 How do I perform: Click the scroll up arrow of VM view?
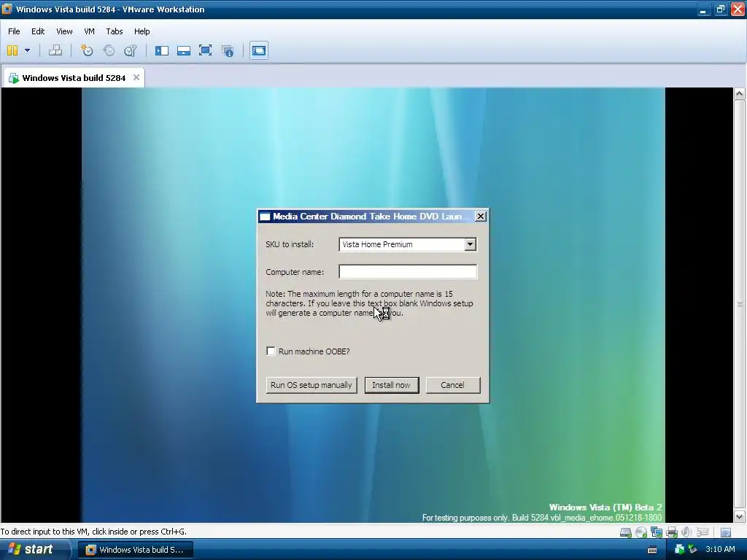click(x=740, y=94)
